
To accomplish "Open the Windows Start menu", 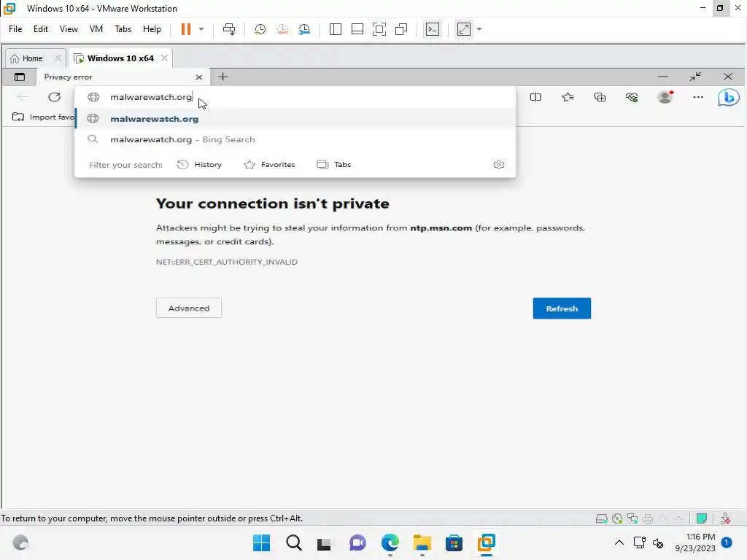I will click(x=262, y=542).
